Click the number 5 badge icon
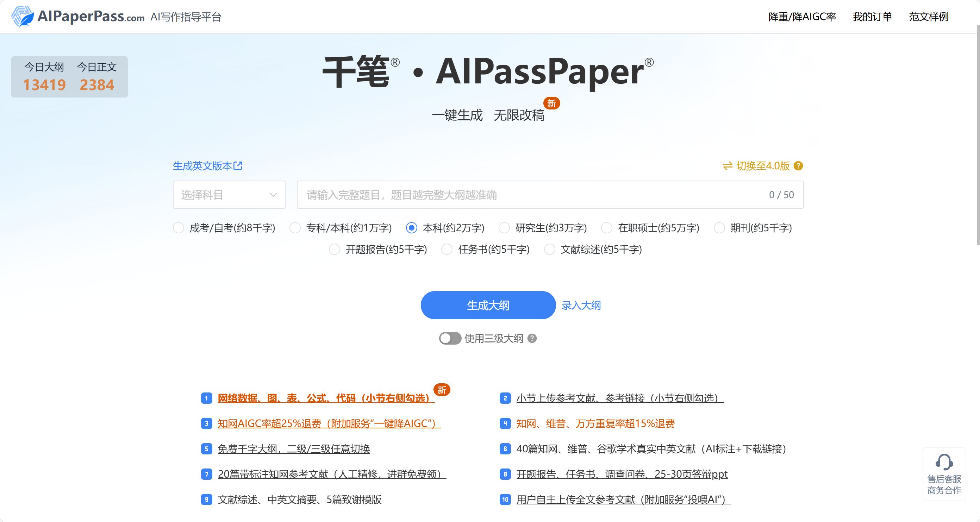The height and width of the screenshot is (522, 980). click(x=207, y=449)
